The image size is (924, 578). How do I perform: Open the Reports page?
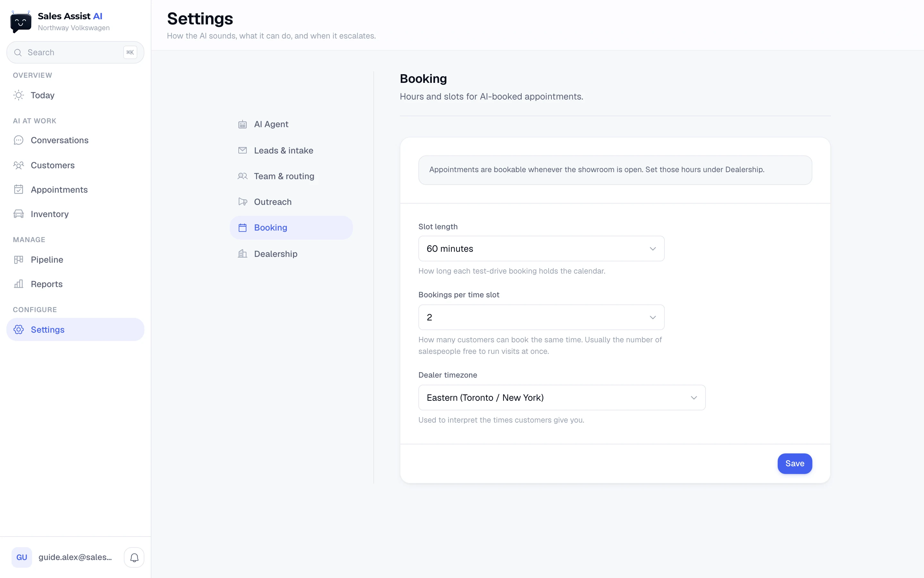coord(75,284)
